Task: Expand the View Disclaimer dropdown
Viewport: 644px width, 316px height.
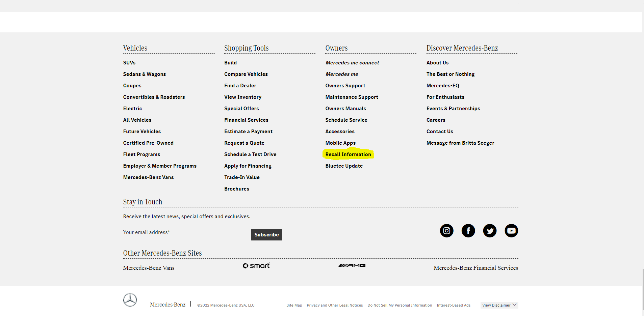Action: [x=499, y=305]
